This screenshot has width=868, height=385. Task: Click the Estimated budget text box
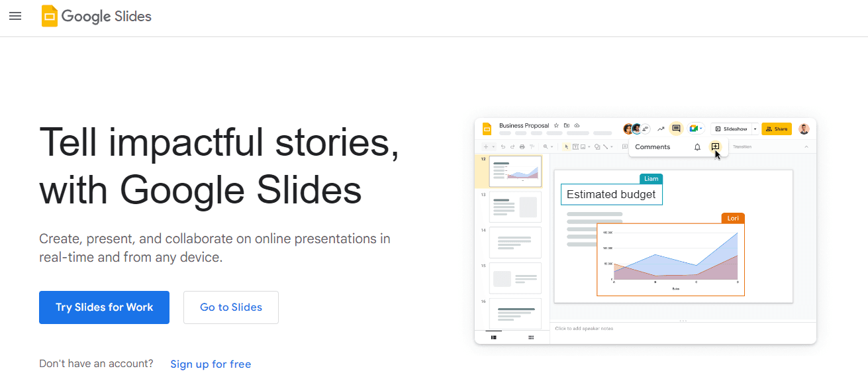(x=611, y=194)
